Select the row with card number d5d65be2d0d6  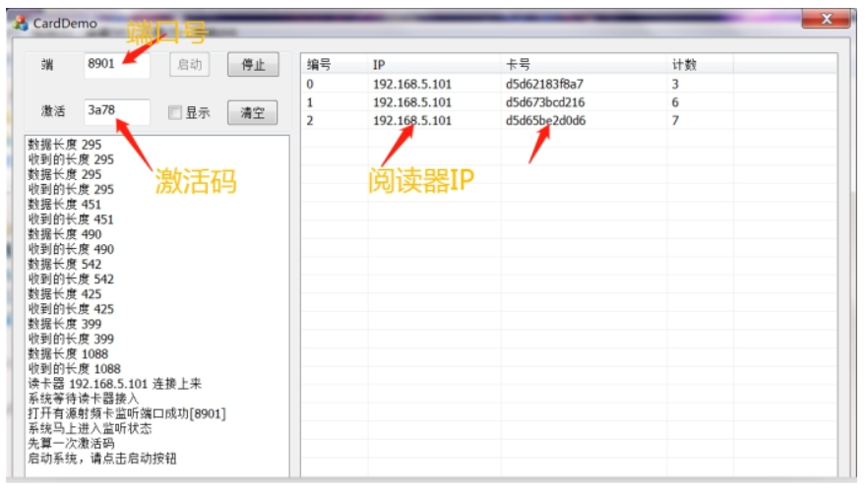tap(544, 121)
